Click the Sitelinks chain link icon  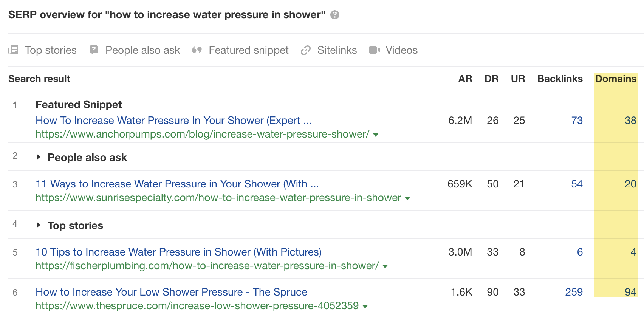point(305,50)
